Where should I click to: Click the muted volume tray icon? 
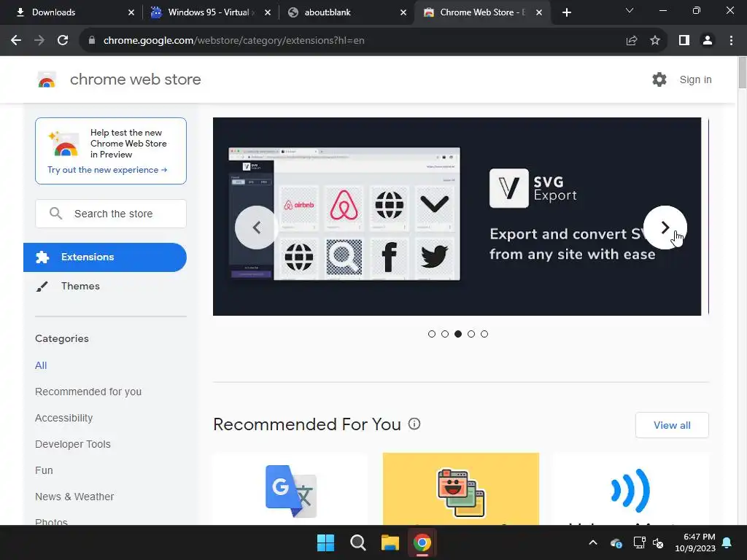pyautogui.click(x=658, y=542)
